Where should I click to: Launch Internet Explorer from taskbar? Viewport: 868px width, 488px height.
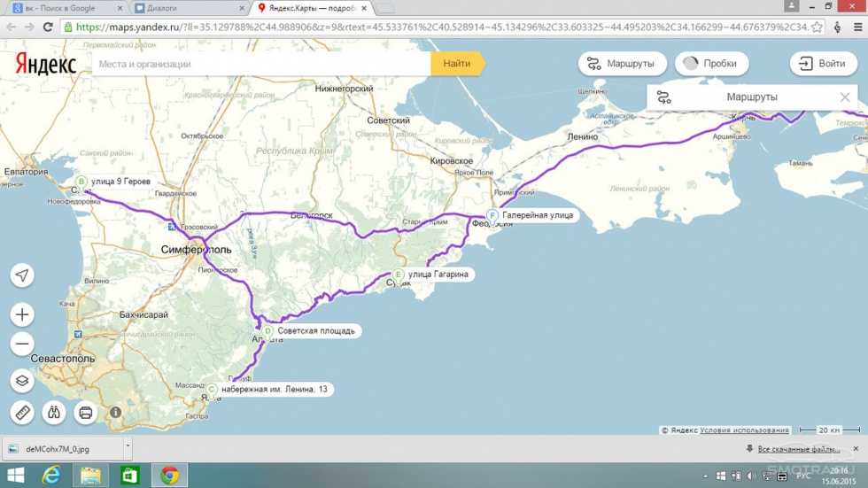point(52,476)
